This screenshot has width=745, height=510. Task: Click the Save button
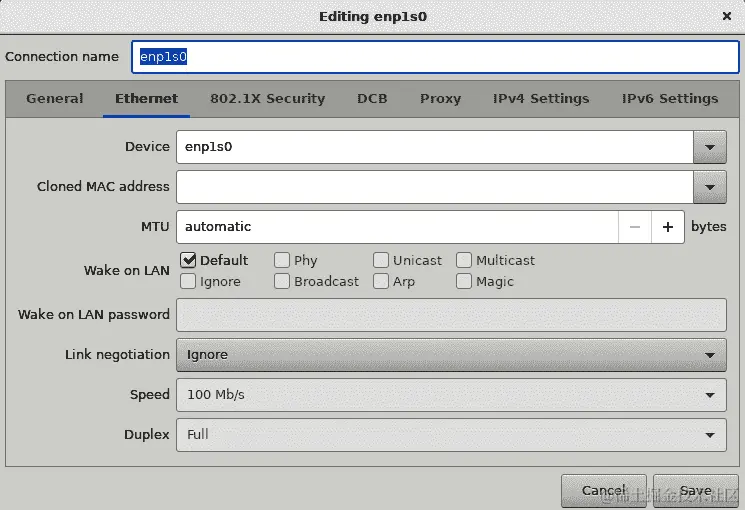[x=696, y=491]
